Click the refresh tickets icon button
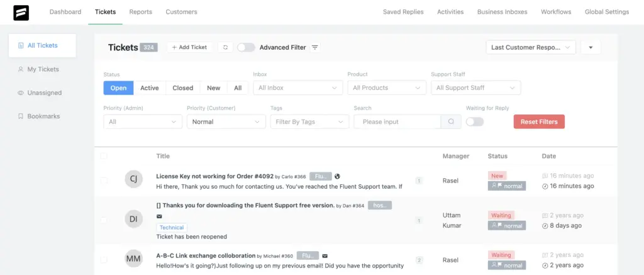Image resolution: width=644 pixels, height=275 pixels. click(x=225, y=47)
